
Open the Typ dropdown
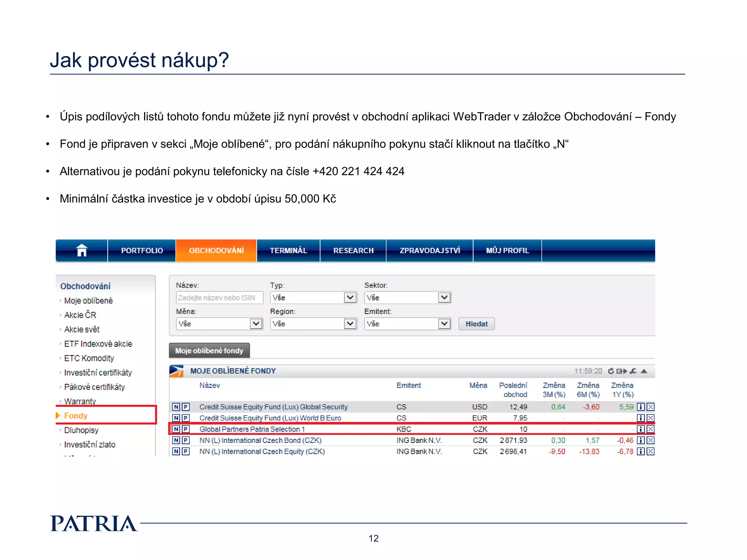(350, 297)
